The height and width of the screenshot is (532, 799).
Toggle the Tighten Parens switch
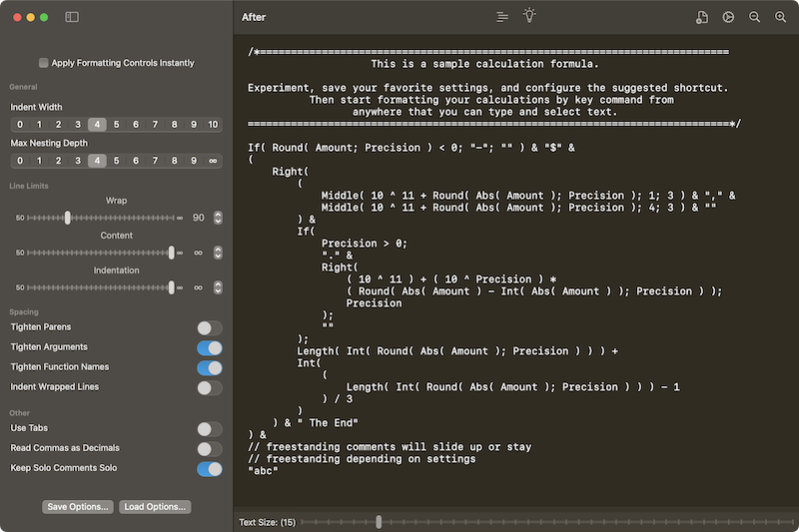(210, 327)
